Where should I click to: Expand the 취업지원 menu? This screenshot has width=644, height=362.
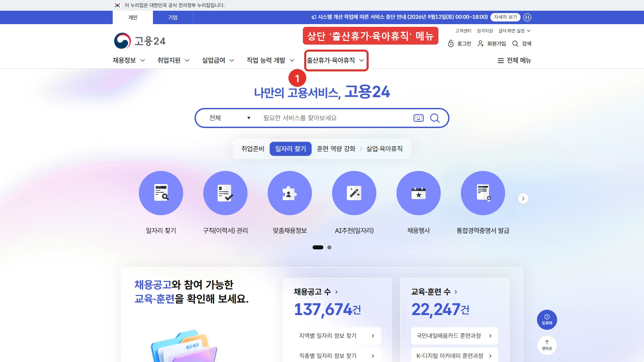coord(173,60)
